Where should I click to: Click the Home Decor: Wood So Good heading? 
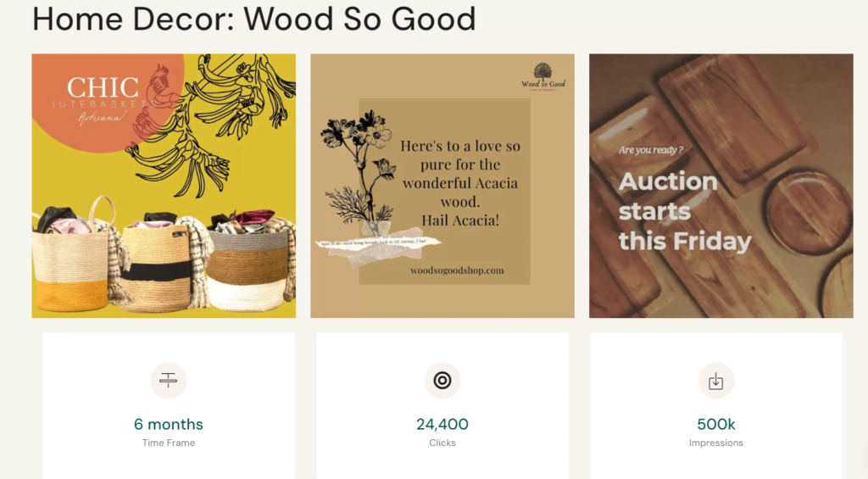click(253, 19)
